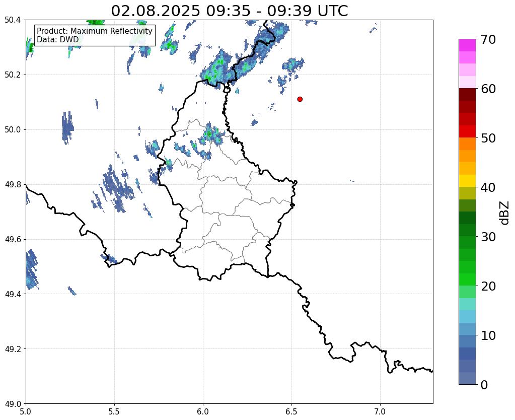Viewport: 515px width, 420px height.
Task: Click the latitude 49.8 axis label
Action: pyautogui.click(x=13, y=185)
